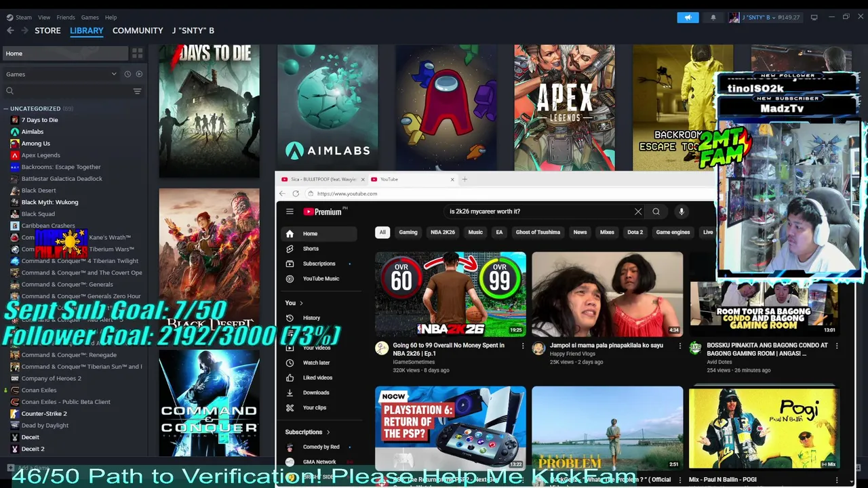Open Steam announcements megaphone button
Screen dimensions: 868x488
click(x=688, y=18)
